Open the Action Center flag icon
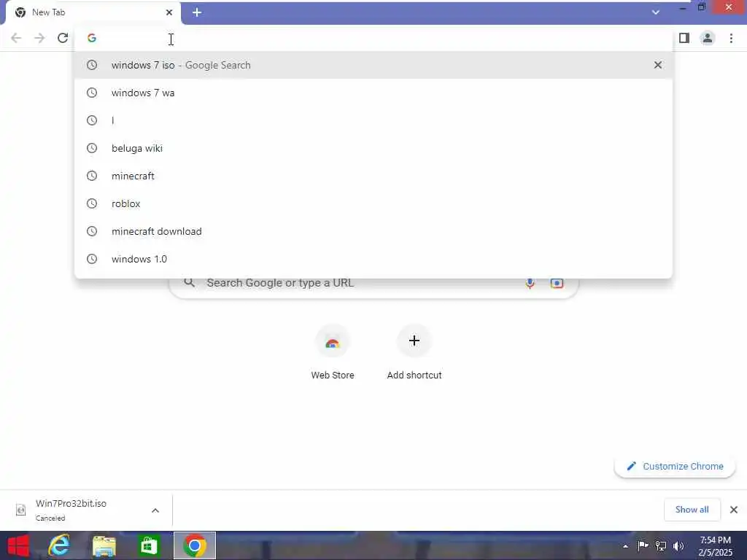This screenshot has width=747, height=560. pos(643,545)
